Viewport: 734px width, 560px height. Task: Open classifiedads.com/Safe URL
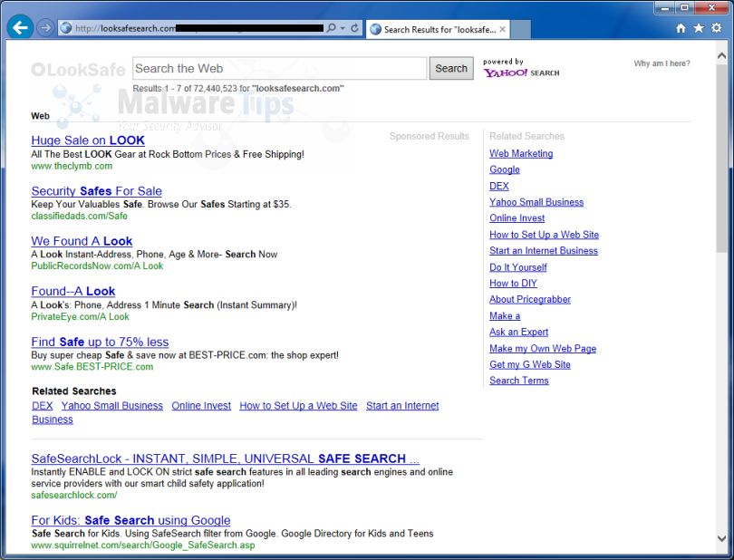point(79,216)
